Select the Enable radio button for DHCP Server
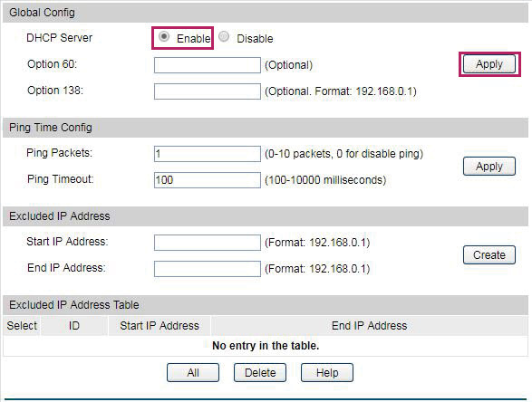 (x=164, y=36)
